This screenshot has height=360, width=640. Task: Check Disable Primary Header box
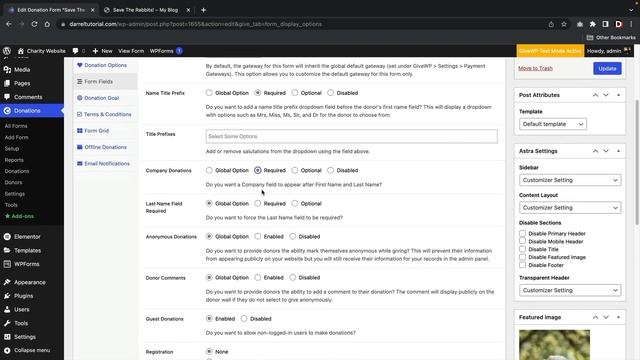pyautogui.click(x=522, y=233)
